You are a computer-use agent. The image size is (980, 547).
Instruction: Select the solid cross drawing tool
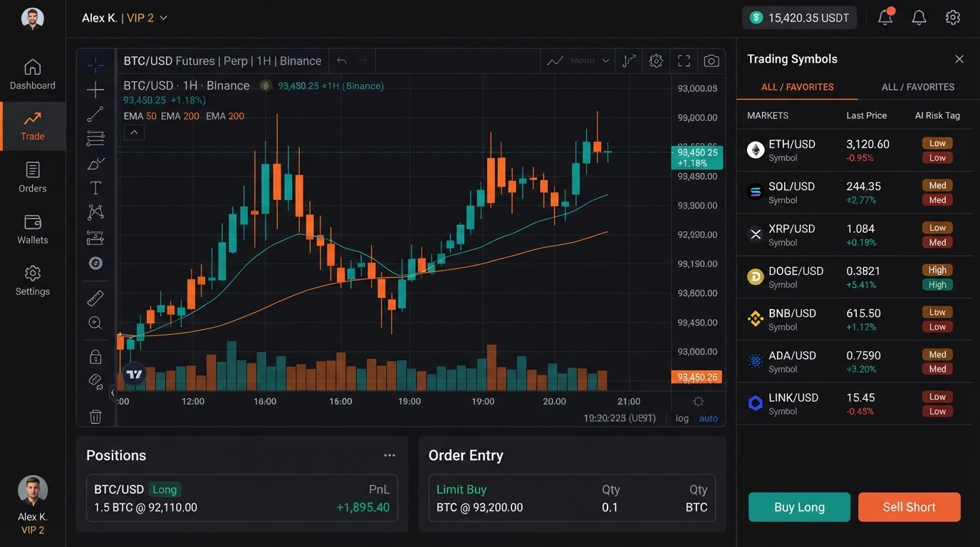[x=95, y=90]
